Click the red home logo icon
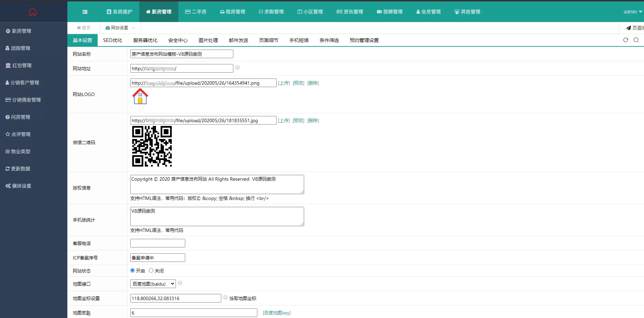Viewport: 644px width, 318px height. click(x=33, y=12)
